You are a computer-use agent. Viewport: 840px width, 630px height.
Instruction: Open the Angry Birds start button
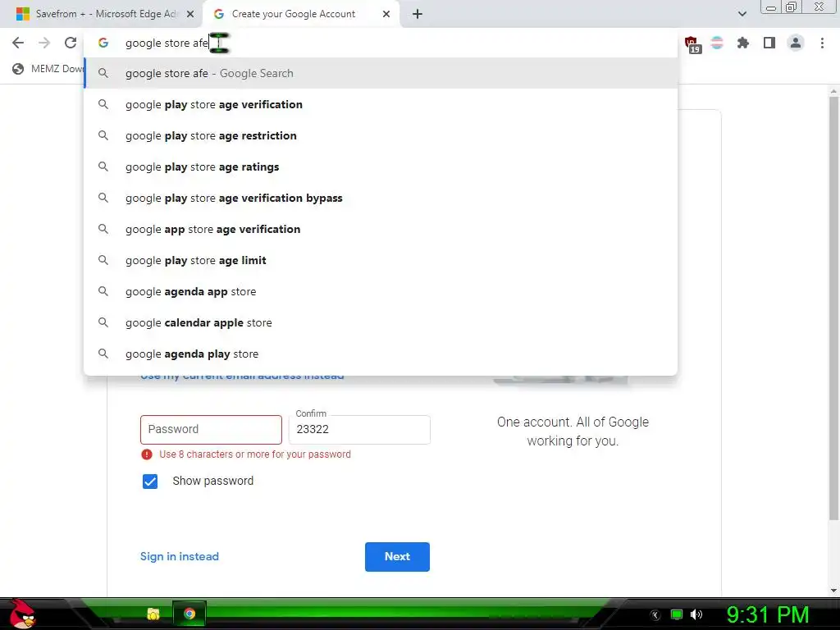[22, 614]
